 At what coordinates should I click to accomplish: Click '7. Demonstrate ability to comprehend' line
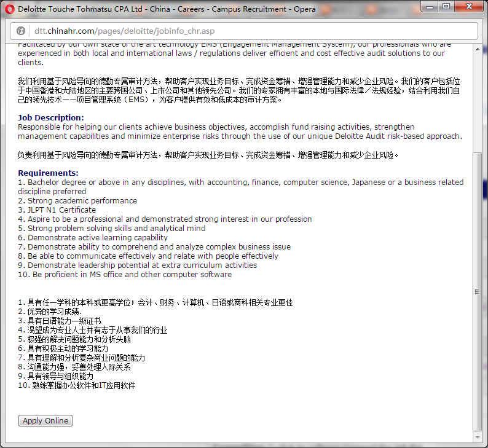tap(154, 246)
